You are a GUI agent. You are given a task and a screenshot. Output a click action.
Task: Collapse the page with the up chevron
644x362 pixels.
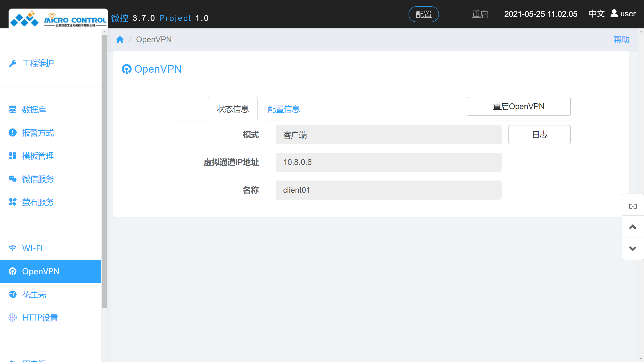pos(632,227)
